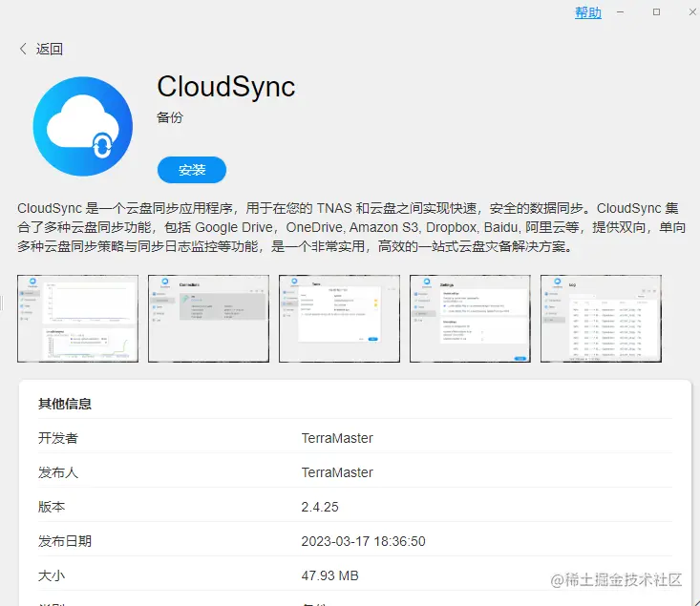Click the 开发者 label
This screenshot has width=700, height=606.
(x=58, y=438)
